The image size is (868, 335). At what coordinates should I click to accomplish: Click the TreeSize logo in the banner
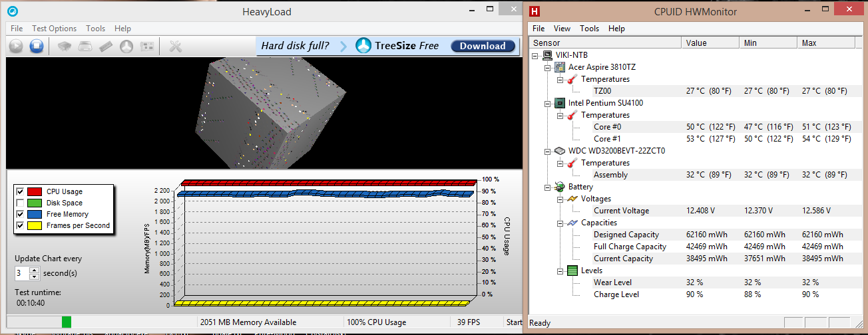pyautogui.click(x=363, y=46)
